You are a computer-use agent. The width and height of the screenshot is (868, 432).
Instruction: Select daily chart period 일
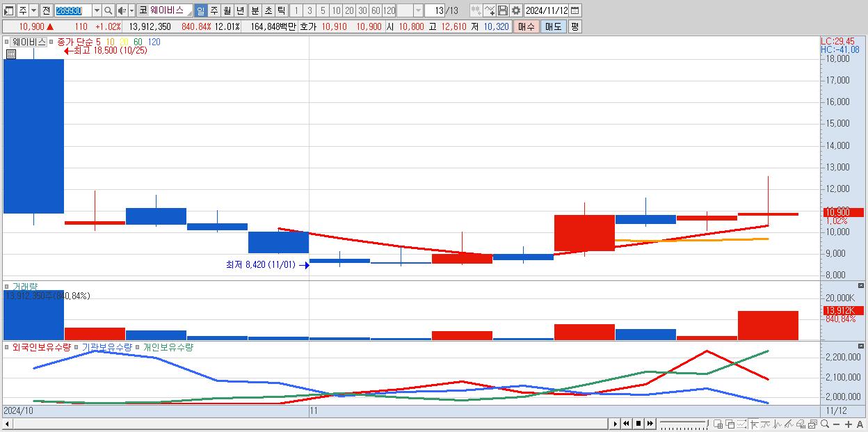point(201,10)
